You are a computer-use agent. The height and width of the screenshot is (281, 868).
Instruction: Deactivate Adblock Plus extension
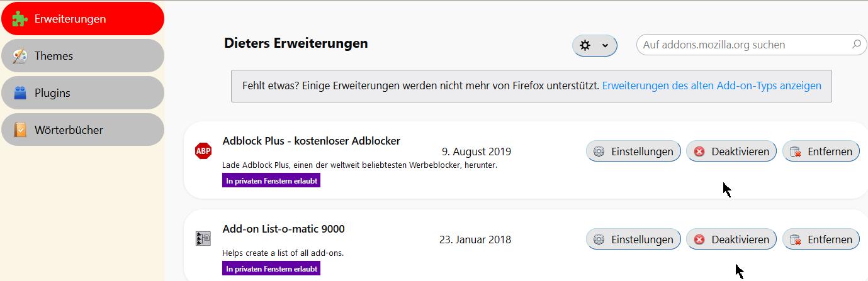click(x=731, y=152)
